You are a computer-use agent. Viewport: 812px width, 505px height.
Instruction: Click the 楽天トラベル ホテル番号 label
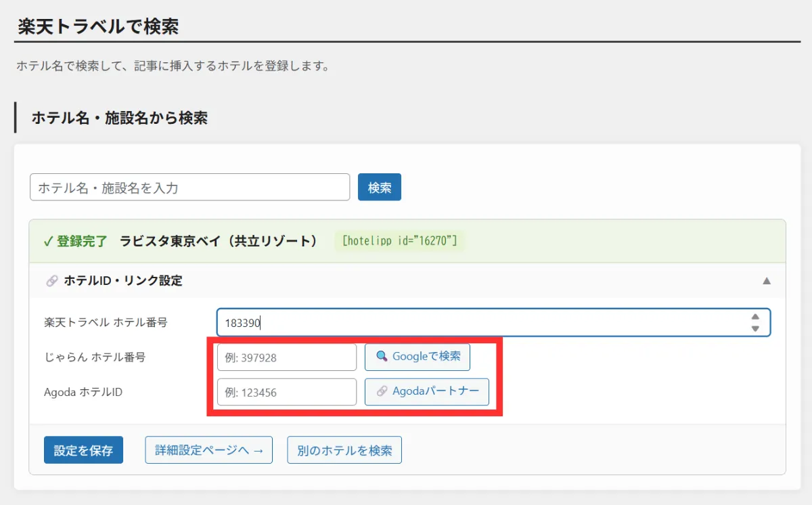pos(105,323)
